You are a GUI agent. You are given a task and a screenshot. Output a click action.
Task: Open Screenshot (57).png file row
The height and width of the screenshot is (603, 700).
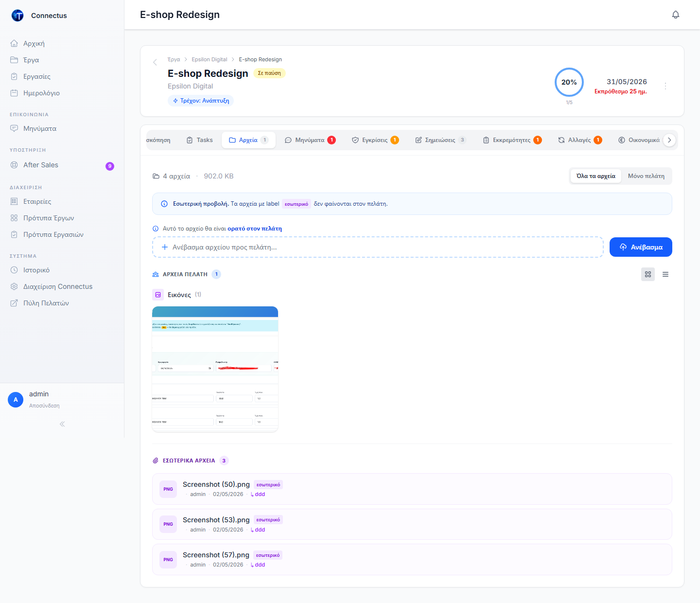tap(412, 560)
